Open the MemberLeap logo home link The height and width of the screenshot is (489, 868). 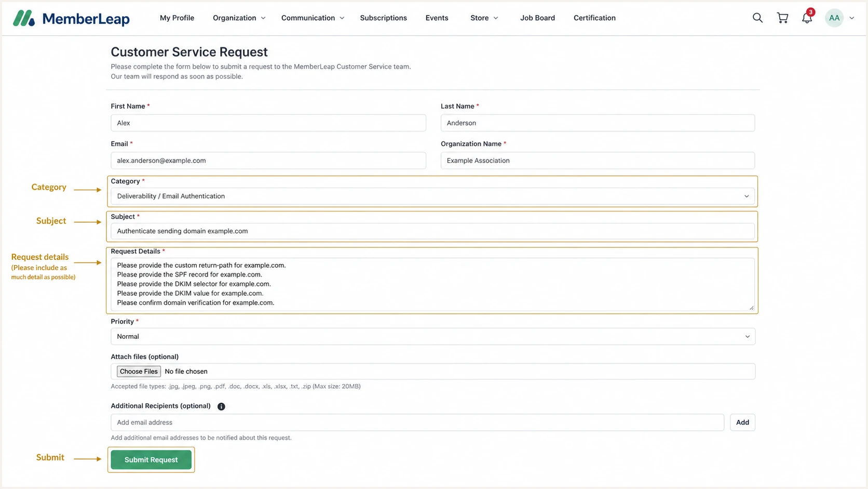click(71, 18)
